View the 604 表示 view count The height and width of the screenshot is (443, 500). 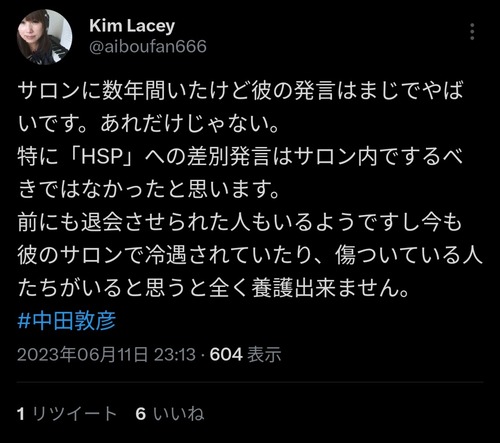(x=246, y=354)
